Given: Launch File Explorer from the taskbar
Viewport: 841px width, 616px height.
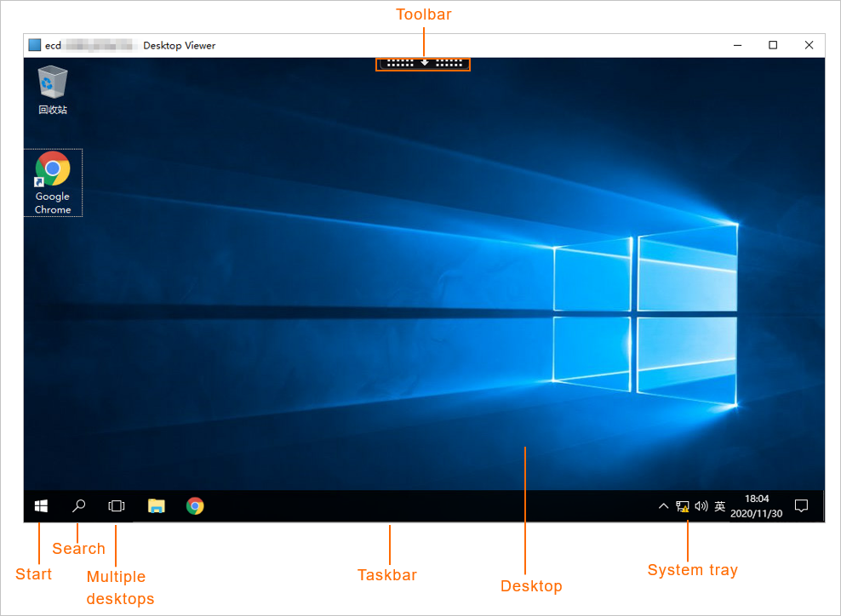Looking at the screenshot, I should click(156, 505).
